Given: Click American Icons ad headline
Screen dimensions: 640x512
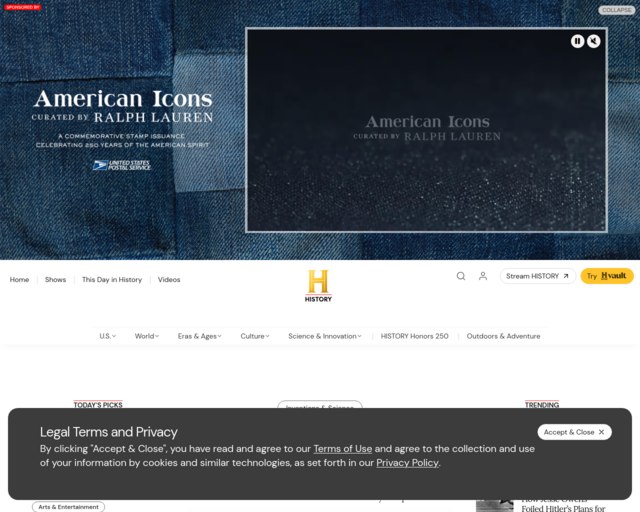Looking at the screenshot, I should click(x=123, y=99).
